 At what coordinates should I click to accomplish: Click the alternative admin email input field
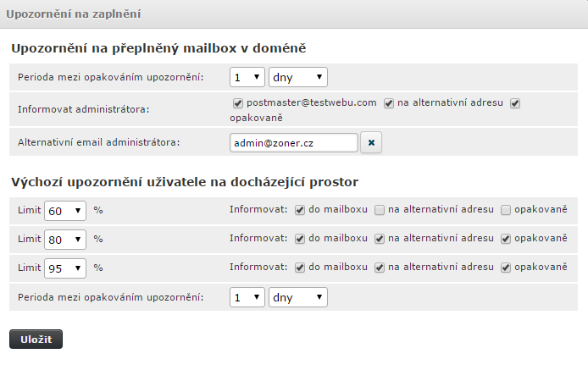pyautogui.click(x=293, y=143)
